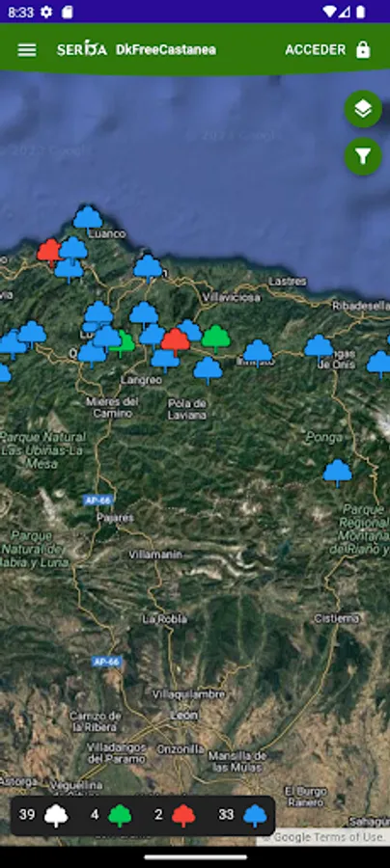Image resolution: width=390 pixels, height=868 pixels.
Task: Tap the red tree icon in legend
Action: pyautogui.click(x=183, y=816)
